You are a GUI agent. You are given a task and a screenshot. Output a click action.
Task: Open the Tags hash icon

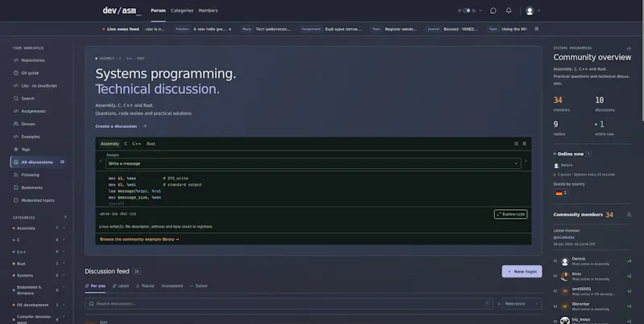[16, 150]
